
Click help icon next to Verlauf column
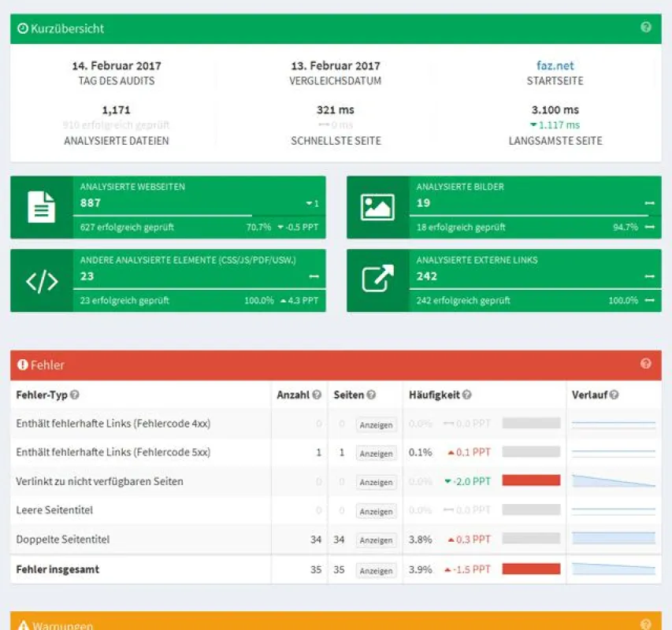coord(614,395)
